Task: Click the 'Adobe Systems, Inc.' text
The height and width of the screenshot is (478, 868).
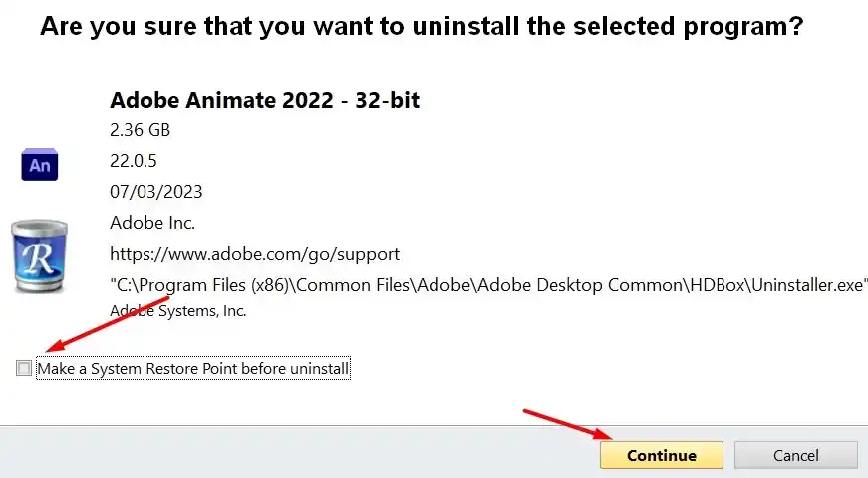Action: click(177, 311)
